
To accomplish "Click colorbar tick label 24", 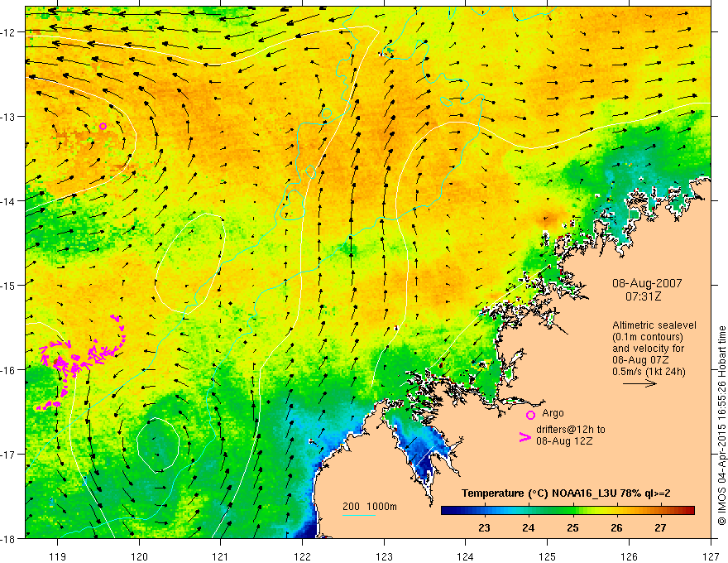I will tap(528, 527).
